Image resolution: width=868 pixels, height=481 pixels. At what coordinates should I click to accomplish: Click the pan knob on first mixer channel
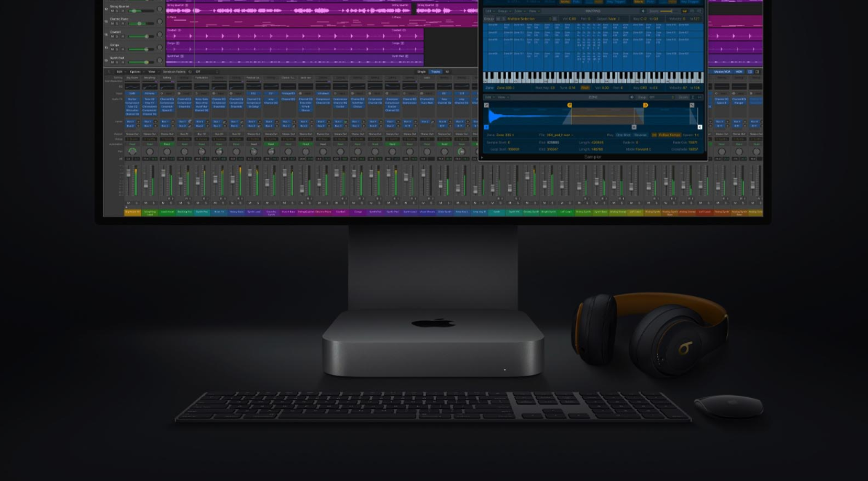(x=132, y=151)
